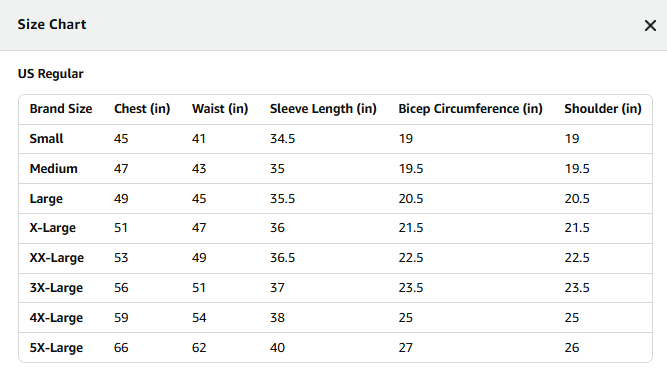Select the Small size row label
667x377 pixels.
click(x=46, y=139)
